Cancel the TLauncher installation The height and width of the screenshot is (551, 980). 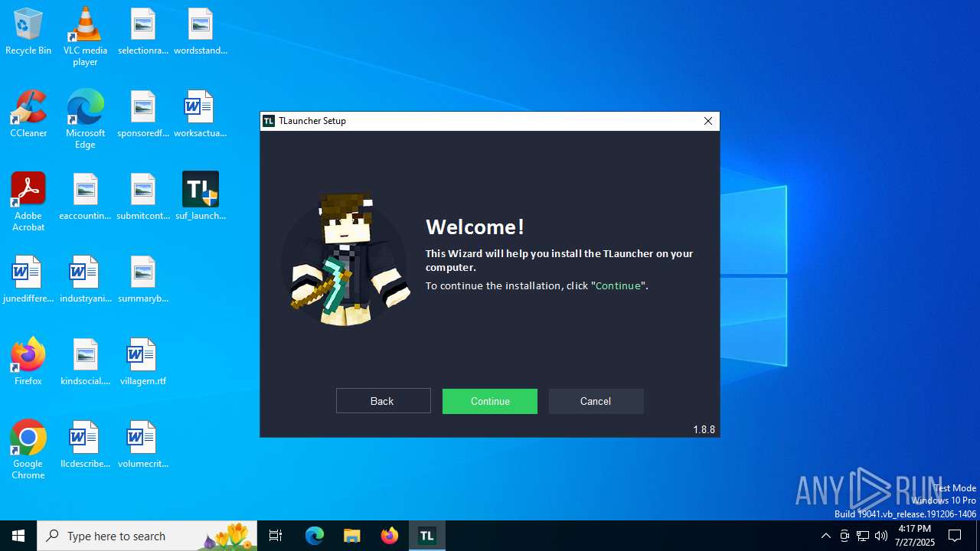click(x=596, y=401)
